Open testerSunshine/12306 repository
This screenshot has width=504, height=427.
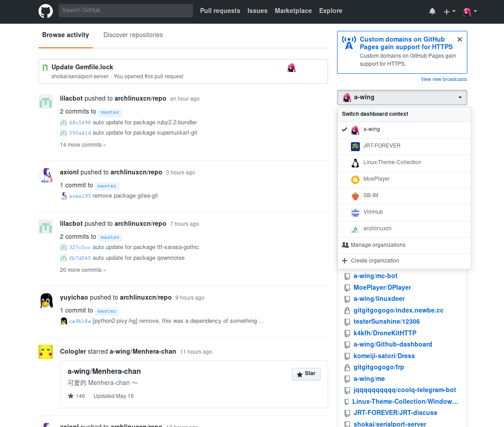[x=387, y=321]
